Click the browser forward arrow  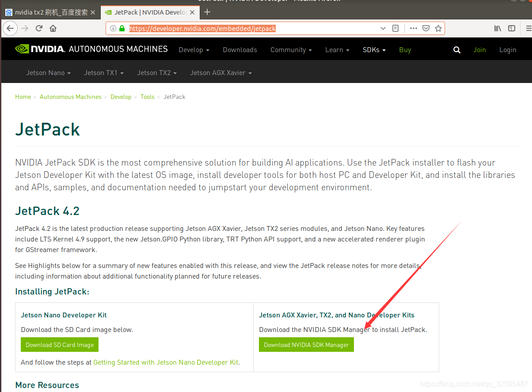coord(25,28)
